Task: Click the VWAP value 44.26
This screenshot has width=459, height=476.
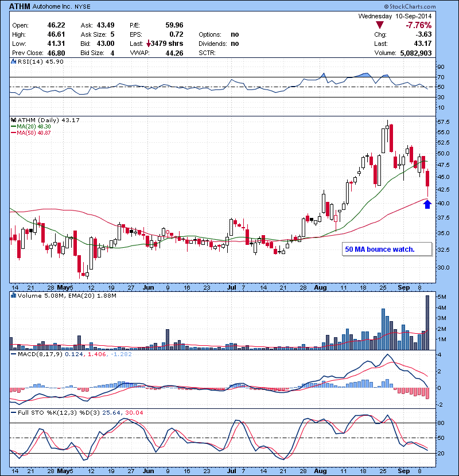Action: point(174,53)
